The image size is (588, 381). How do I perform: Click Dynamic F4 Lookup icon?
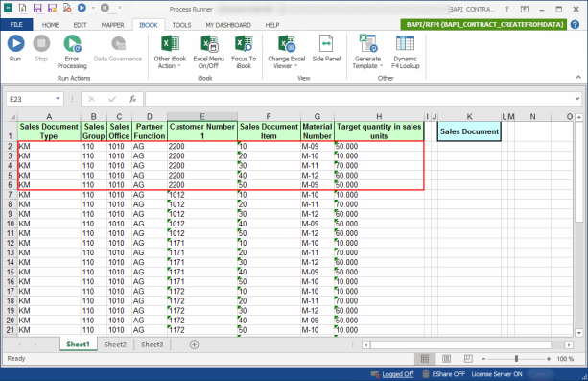point(405,52)
